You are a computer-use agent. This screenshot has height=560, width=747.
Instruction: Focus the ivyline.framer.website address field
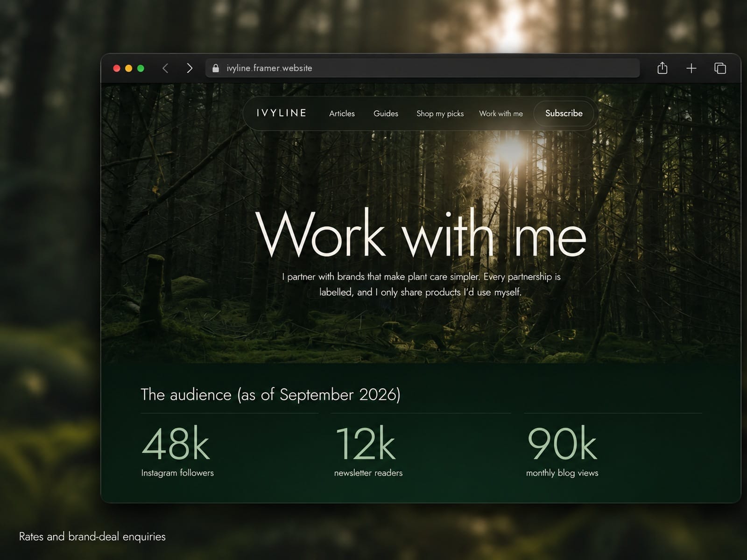coord(423,68)
